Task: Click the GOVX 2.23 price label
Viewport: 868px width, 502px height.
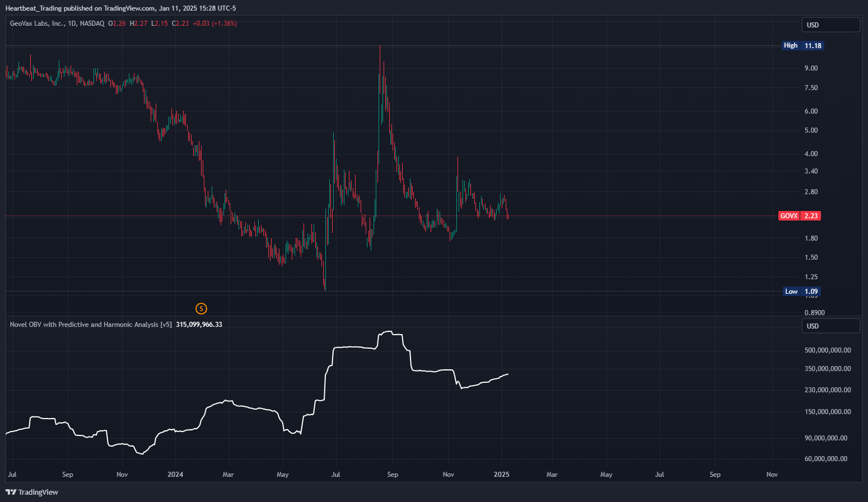Action: point(800,215)
